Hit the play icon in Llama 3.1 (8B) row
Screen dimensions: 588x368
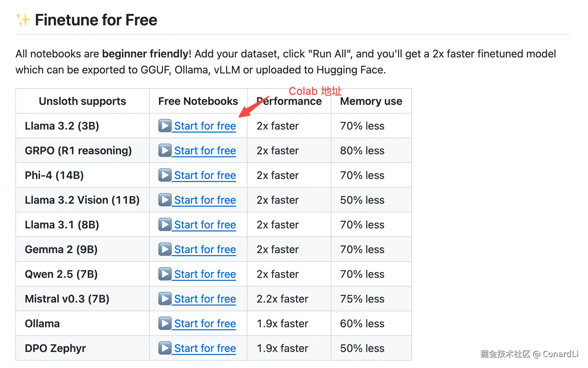pyautogui.click(x=165, y=225)
